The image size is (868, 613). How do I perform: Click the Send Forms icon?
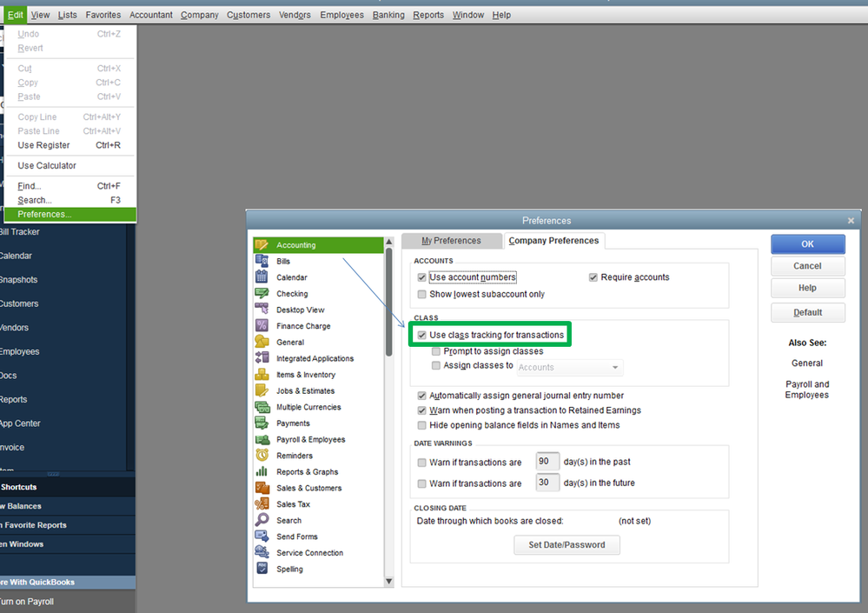click(262, 536)
